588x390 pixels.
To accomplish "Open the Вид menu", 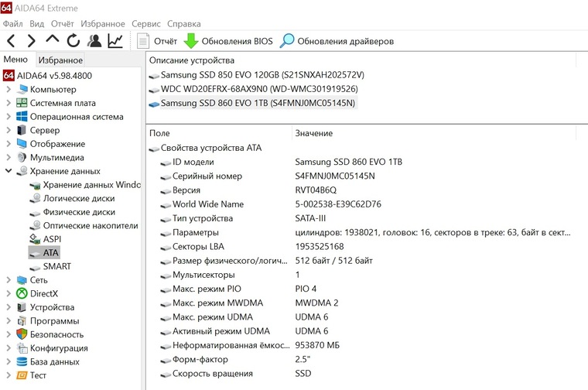I will click(x=37, y=24).
